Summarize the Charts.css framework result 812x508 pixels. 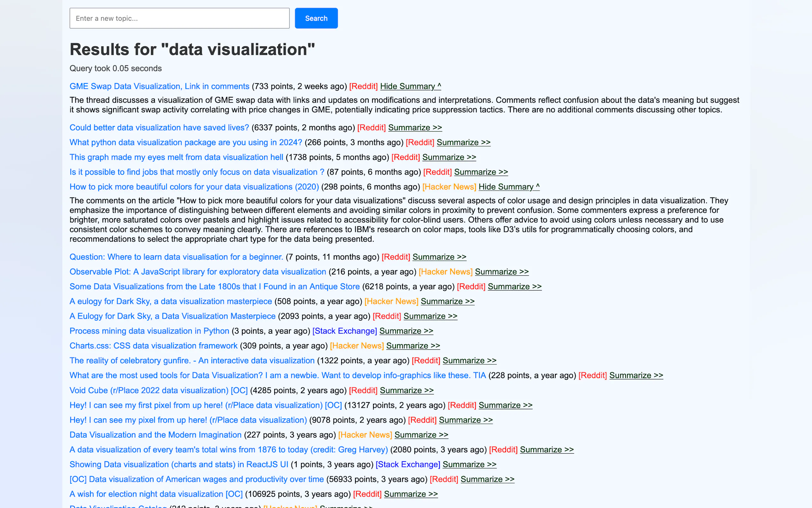pyautogui.click(x=413, y=346)
